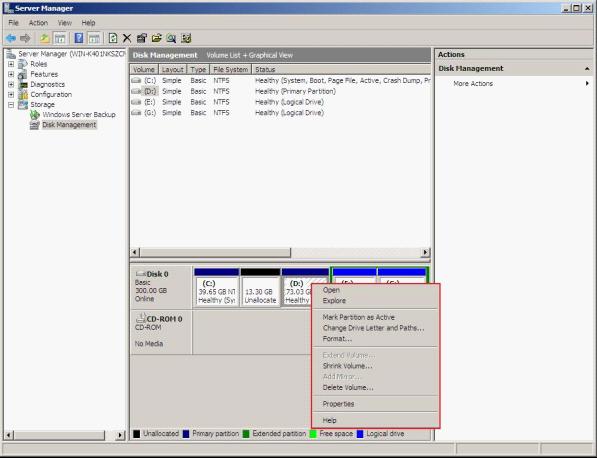
Task: Select Change Drive Letter and Paths
Action: pyautogui.click(x=375, y=328)
